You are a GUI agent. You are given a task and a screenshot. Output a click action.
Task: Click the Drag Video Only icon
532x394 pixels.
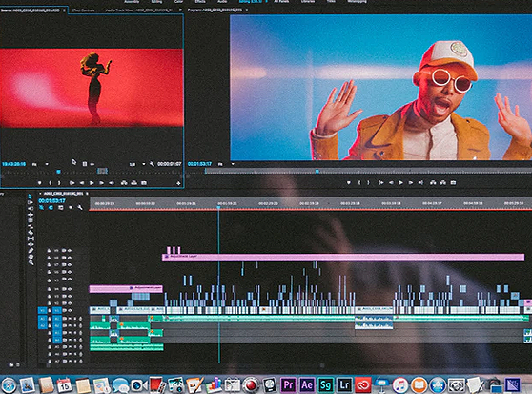(x=85, y=164)
